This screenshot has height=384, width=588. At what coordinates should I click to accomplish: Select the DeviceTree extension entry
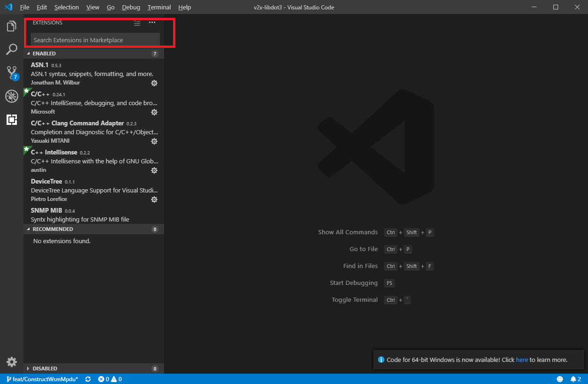(94, 190)
